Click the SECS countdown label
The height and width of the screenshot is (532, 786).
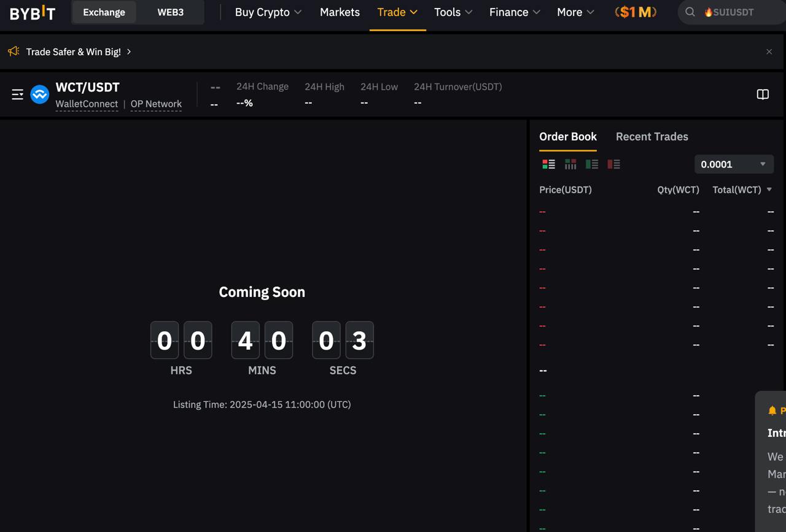[x=343, y=371]
